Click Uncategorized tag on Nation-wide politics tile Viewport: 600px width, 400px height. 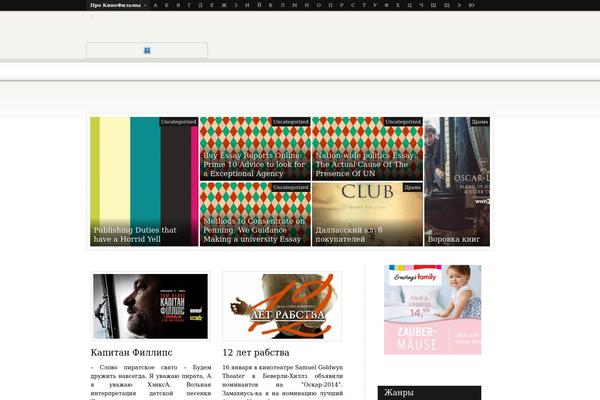[403, 122]
